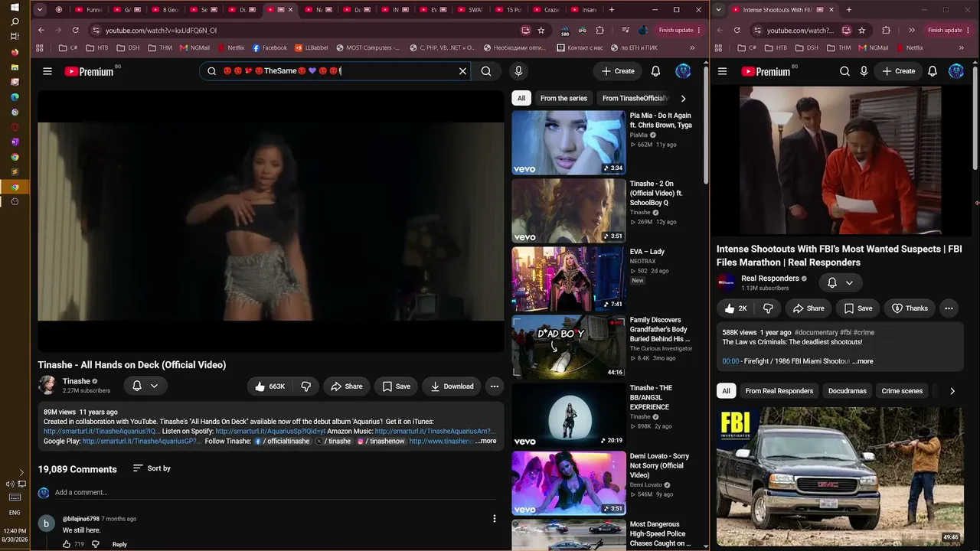980x551 pixels.
Task: Expand FBI video description with ...more
Action: click(x=863, y=361)
